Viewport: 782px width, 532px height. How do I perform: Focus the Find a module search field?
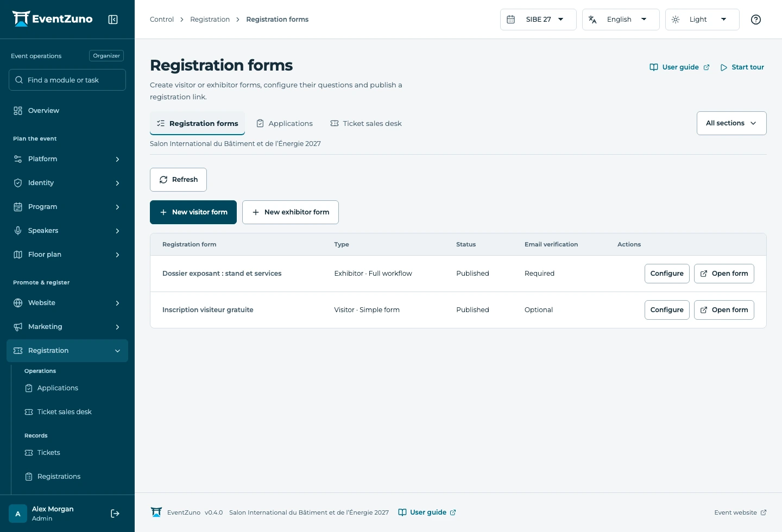(x=67, y=80)
